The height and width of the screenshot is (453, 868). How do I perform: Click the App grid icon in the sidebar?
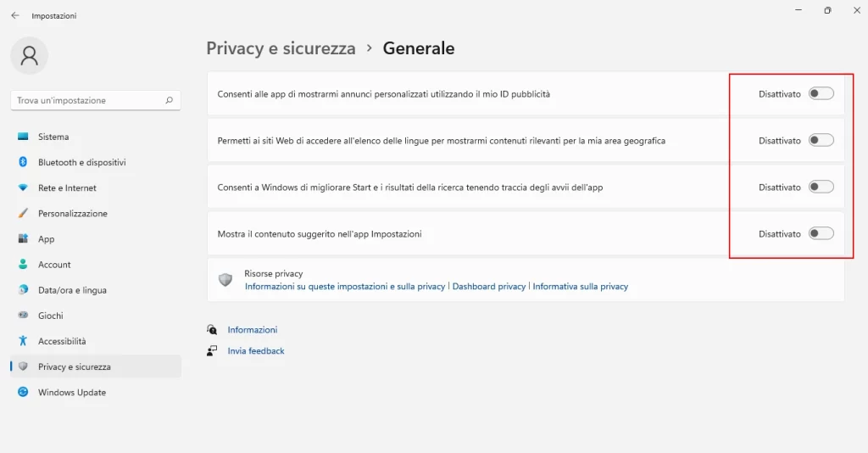[23, 238]
